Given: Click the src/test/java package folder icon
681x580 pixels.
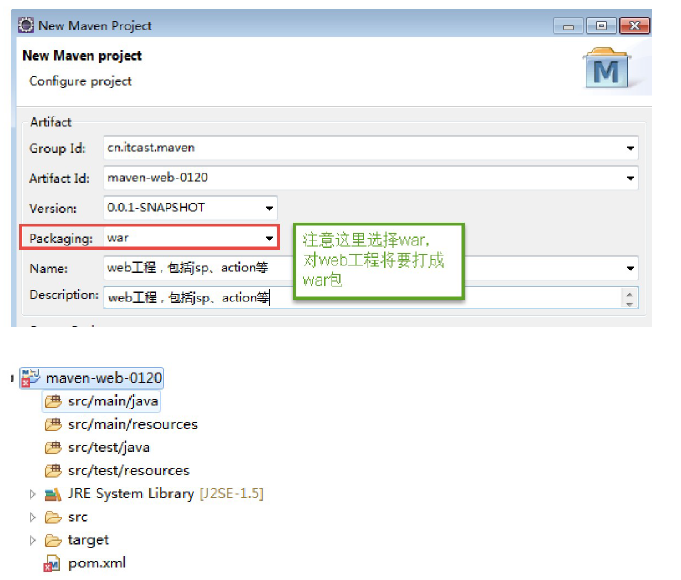Looking at the screenshot, I should tap(53, 447).
